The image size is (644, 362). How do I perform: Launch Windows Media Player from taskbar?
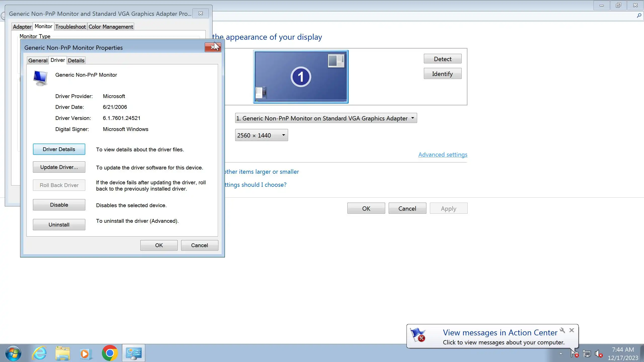click(x=86, y=353)
